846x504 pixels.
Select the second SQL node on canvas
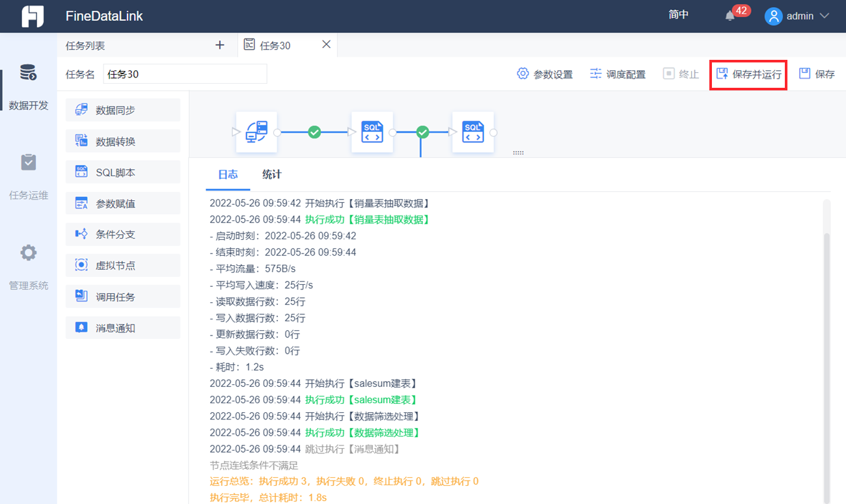coord(472,132)
